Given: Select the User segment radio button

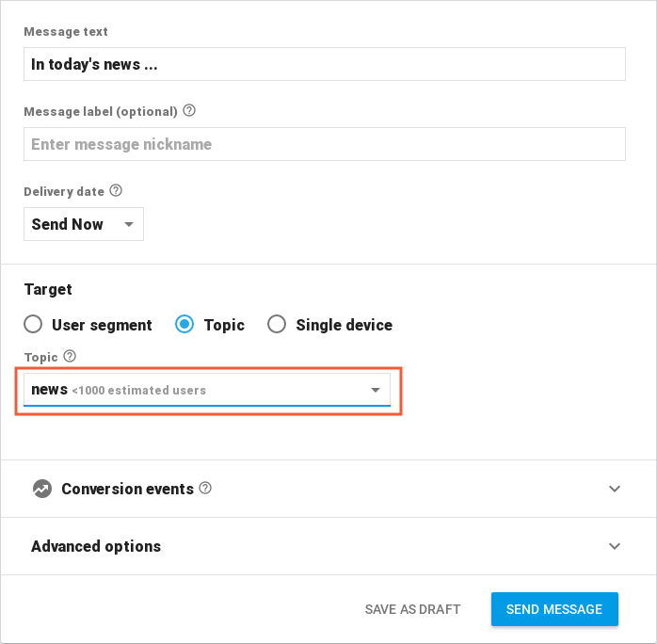Looking at the screenshot, I should coord(33,324).
